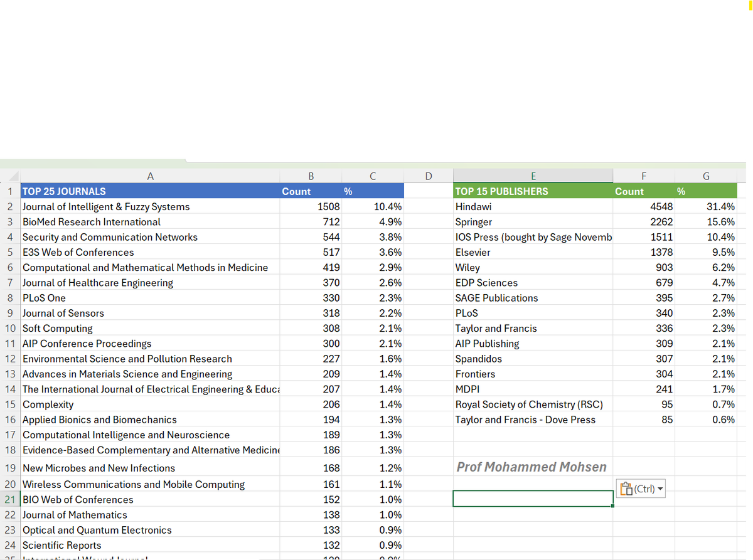Select the PLoS One cell

150,298
